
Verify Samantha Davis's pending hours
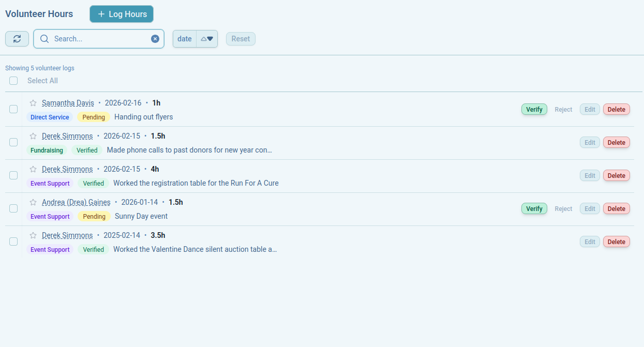(x=534, y=109)
